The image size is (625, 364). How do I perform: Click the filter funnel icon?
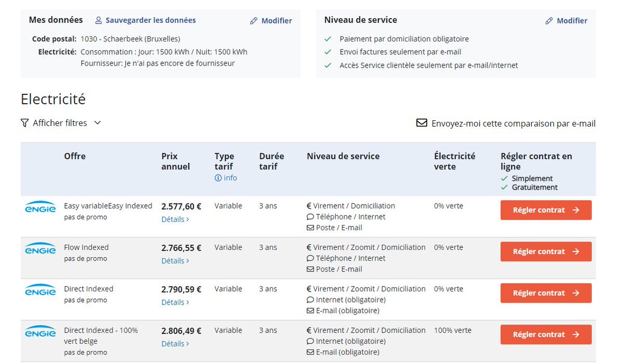(x=24, y=123)
